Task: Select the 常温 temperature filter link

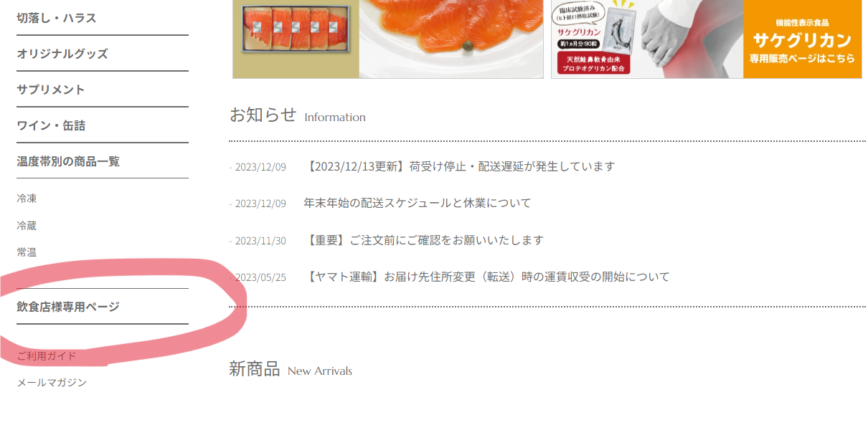Action: point(27,252)
